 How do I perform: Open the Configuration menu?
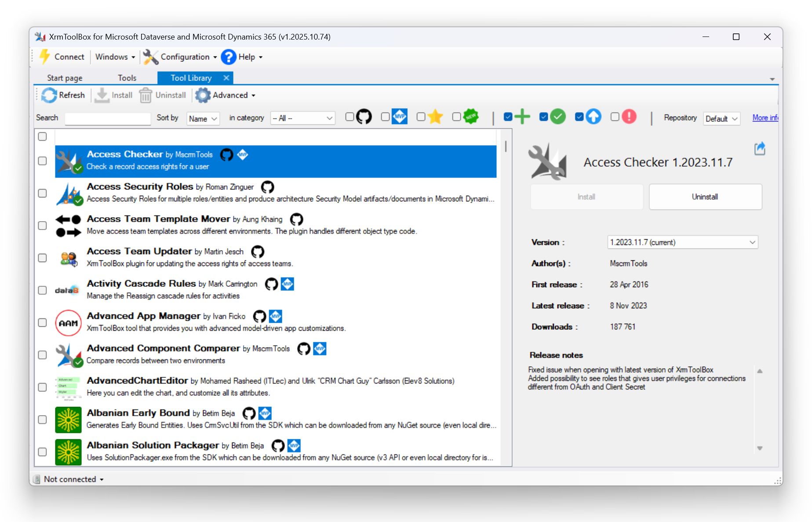pyautogui.click(x=189, y=57)
